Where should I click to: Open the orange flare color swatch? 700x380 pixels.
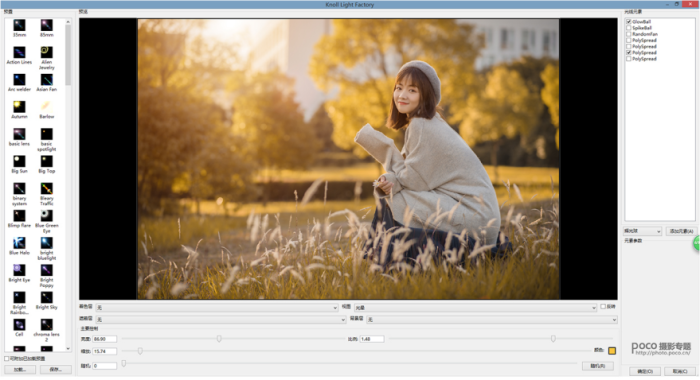click(612, 351)
